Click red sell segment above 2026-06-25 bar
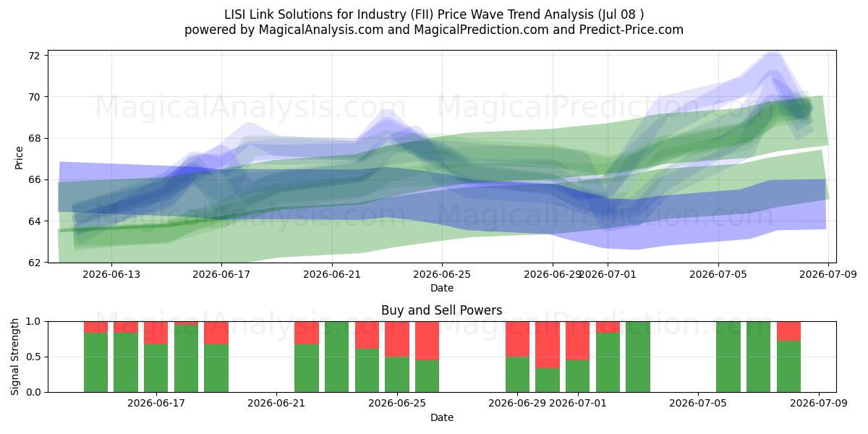 [397, 339]
